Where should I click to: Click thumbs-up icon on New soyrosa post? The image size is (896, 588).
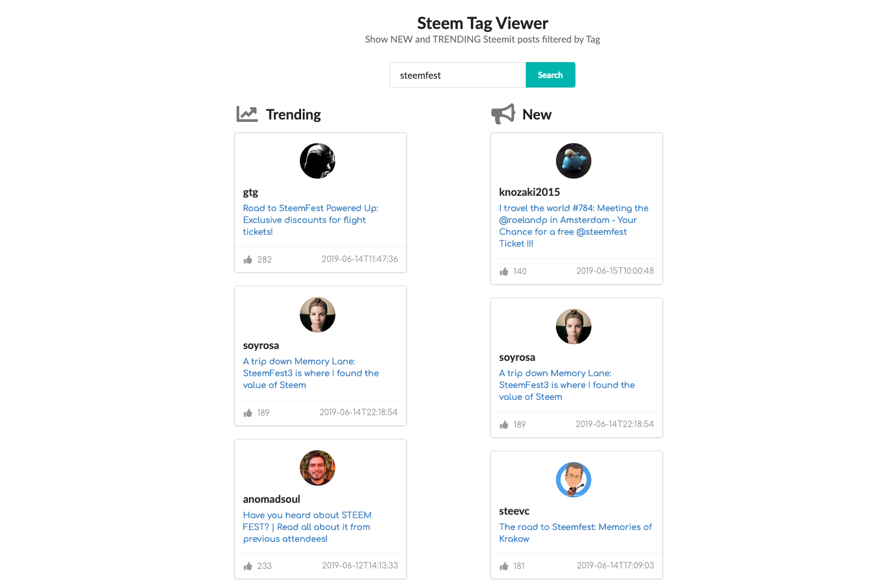(504, 425)
